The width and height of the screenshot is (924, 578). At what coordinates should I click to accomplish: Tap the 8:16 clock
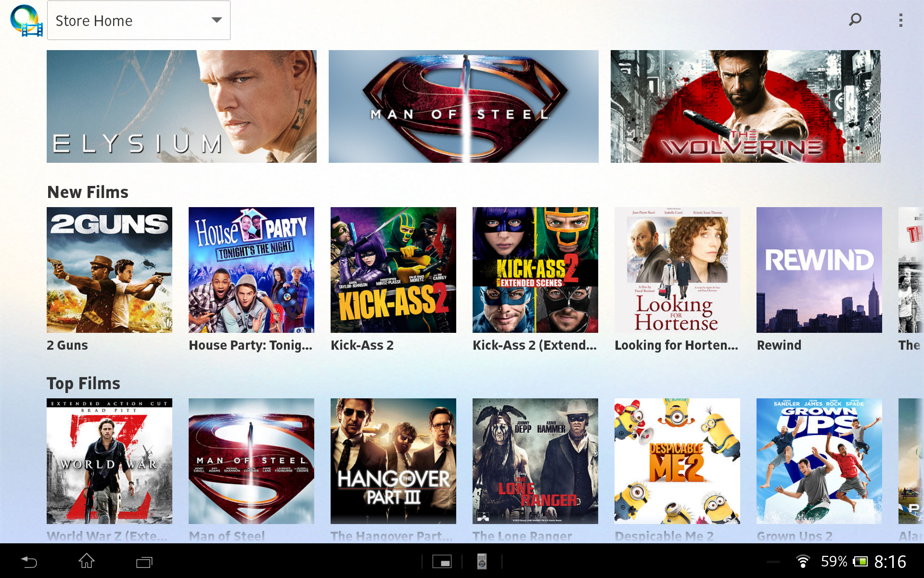point(890,562)
